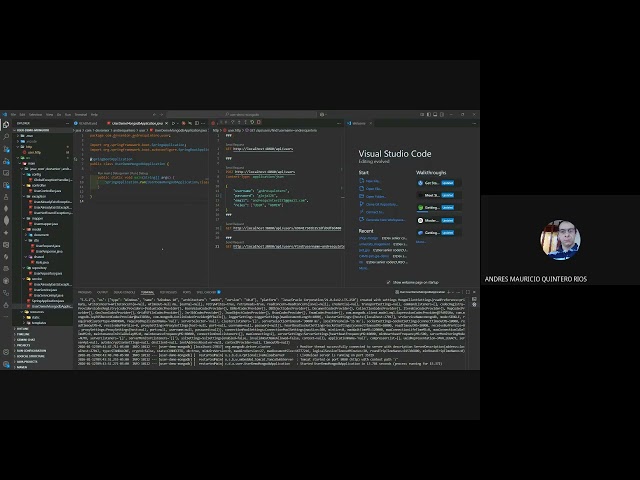
Task: Open the run button dropdown arrow
Action: pos(178,123)
